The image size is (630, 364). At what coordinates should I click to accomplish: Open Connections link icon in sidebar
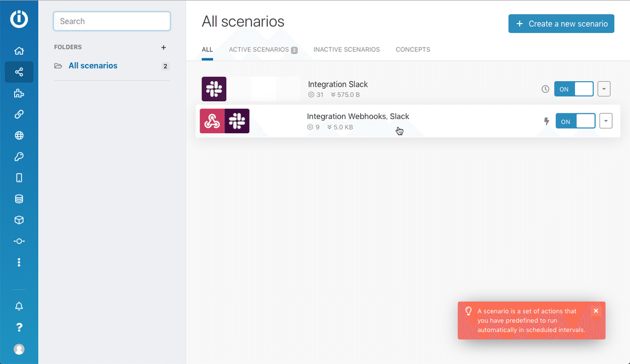coord(19,114)
